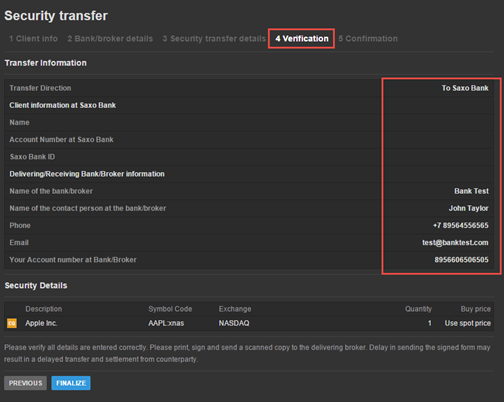Open the 2 Bank/broker details step
The width and height of the screenshot is (504, 402).
click(x=110, y=39)
